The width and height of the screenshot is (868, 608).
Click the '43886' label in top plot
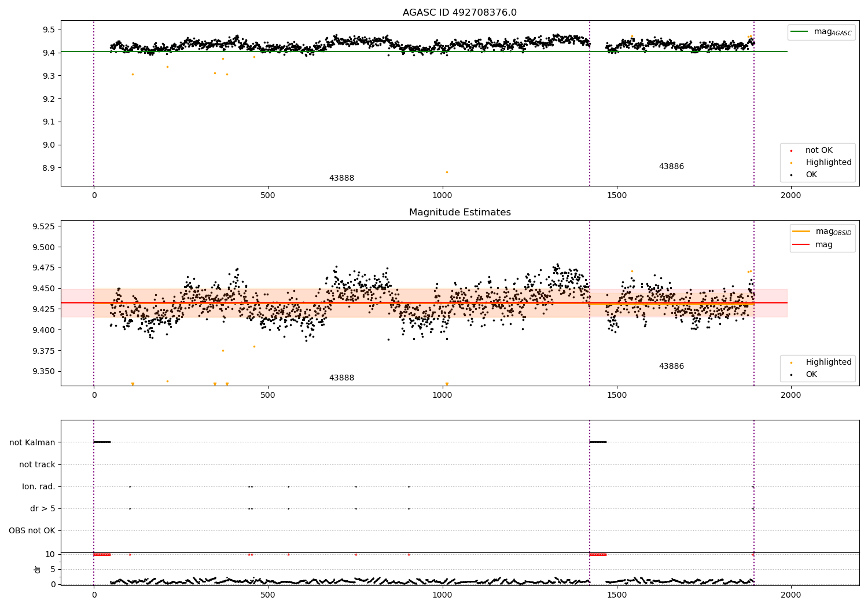coord(671,167)
